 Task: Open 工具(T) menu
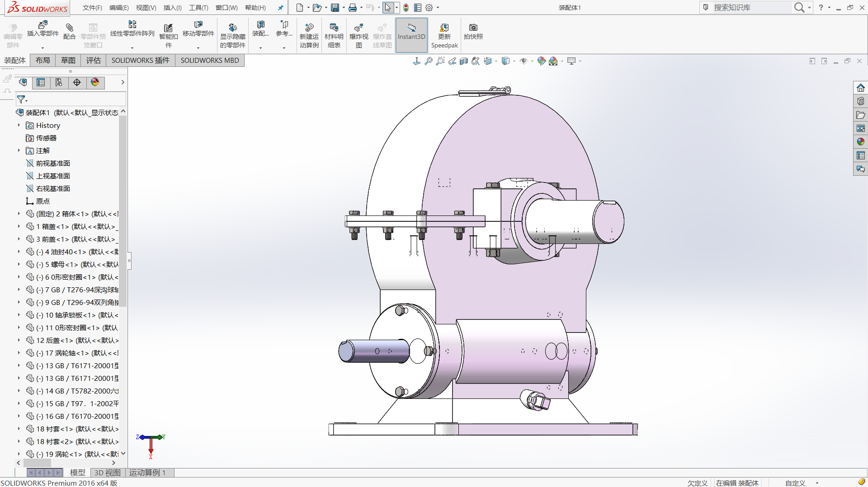click(x=198, y=8)
